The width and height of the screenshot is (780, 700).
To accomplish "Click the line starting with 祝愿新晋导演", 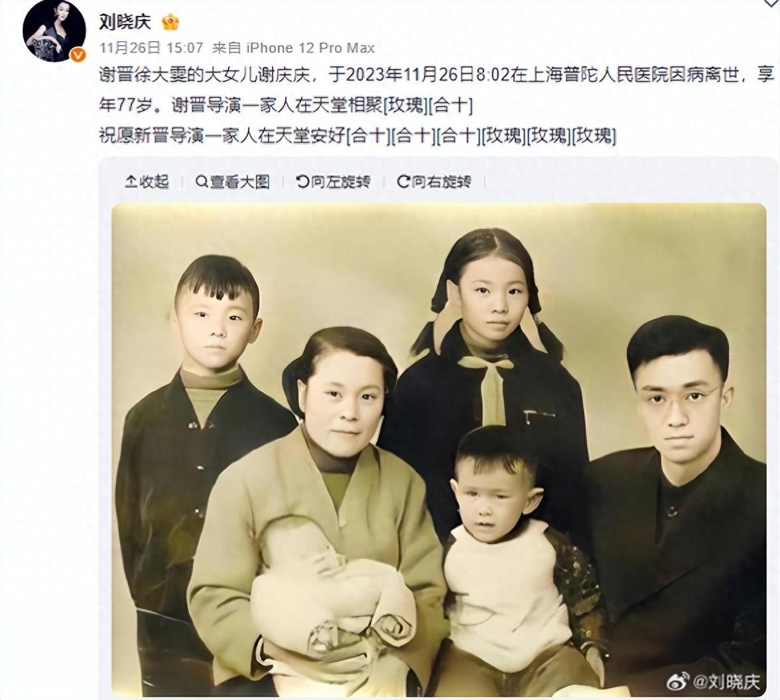I will (x=357, y=135).
